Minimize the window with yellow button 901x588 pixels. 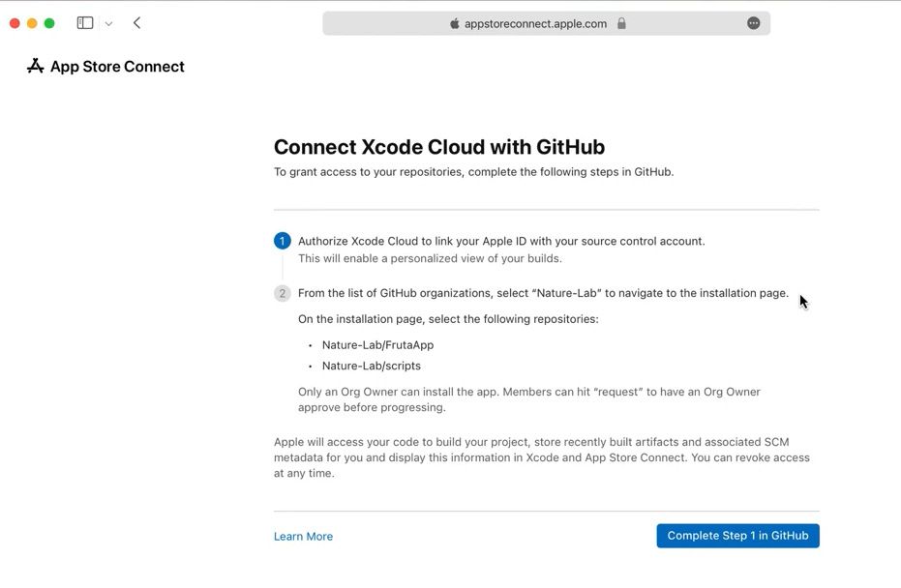(x=32, y=23)
